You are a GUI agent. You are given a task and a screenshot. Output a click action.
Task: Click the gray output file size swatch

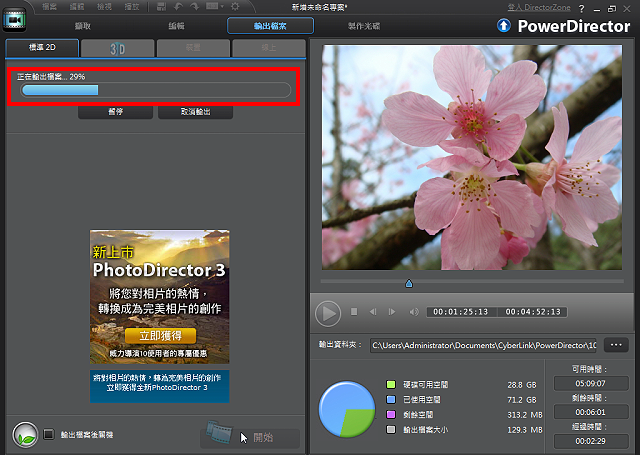pos(391,430)
